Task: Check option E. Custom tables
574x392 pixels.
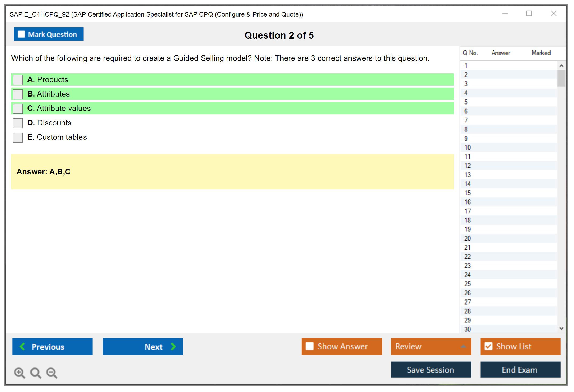Action: tap(18, 137)
